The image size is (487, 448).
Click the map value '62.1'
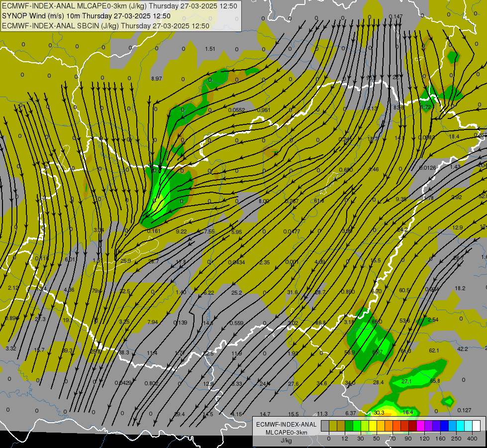(434, 350)
